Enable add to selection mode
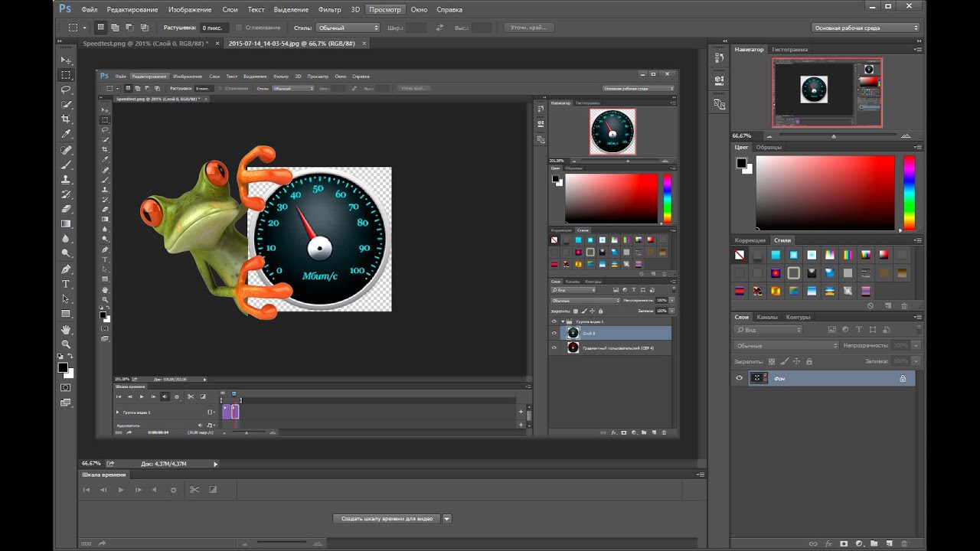This screenshot has height=551, width=980. click(x=115, y=28)
